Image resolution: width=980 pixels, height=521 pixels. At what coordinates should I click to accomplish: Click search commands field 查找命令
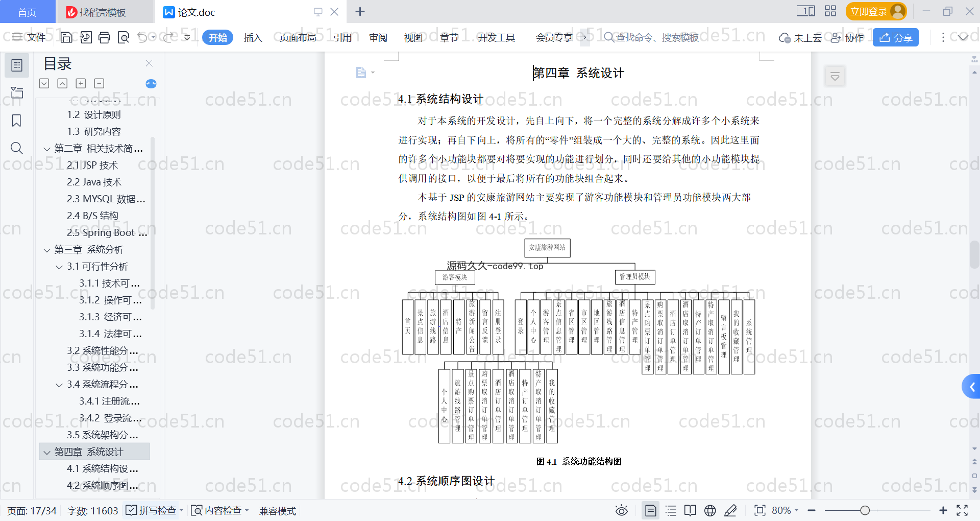pos(651,37)
